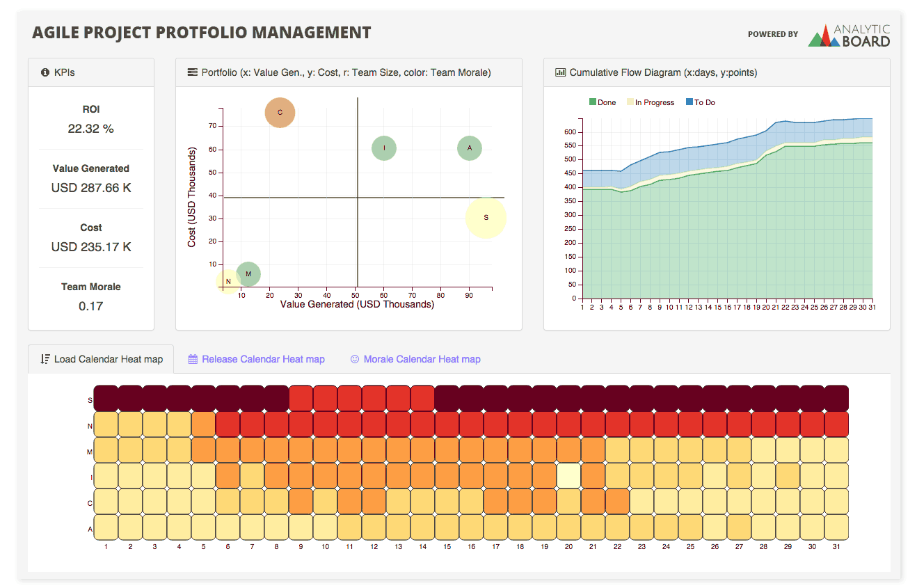Click the list icon beside Portfolio title
The height and width of the screenshot is (588, 917).
tap(193, 72)
